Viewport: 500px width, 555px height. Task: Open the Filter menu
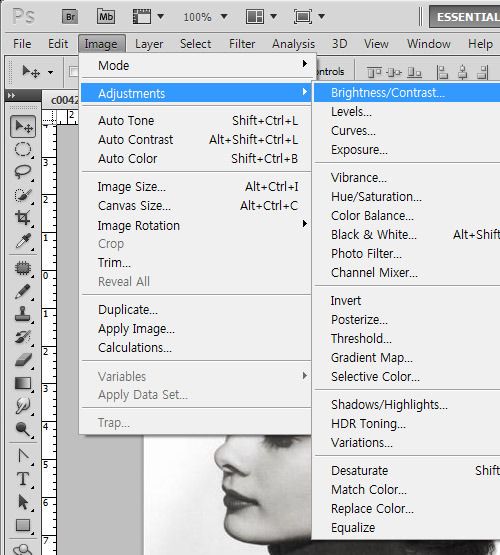coord(242,44)
